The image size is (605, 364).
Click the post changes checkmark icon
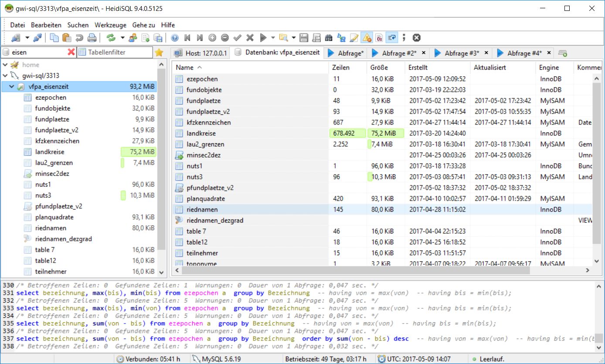click(238, 38)
